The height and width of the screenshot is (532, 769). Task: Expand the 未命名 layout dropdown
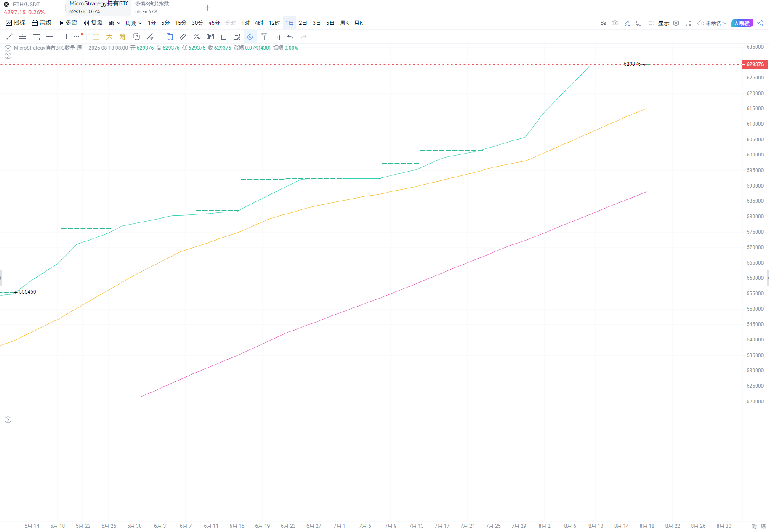point(712,23)
